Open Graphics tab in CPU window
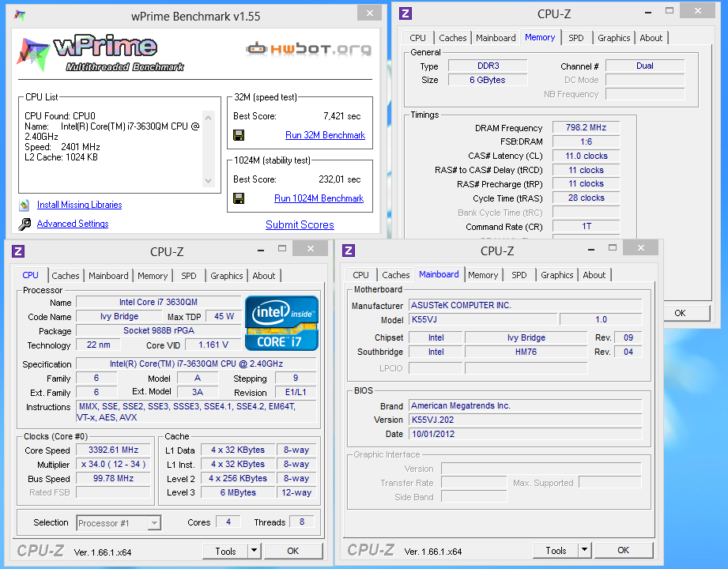 click(227, 276)
